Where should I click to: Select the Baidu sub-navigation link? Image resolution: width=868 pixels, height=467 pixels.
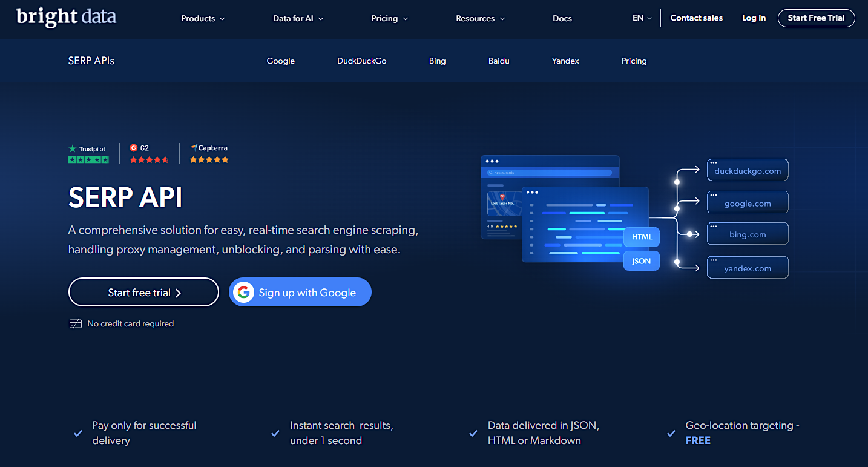coord(499,61)
